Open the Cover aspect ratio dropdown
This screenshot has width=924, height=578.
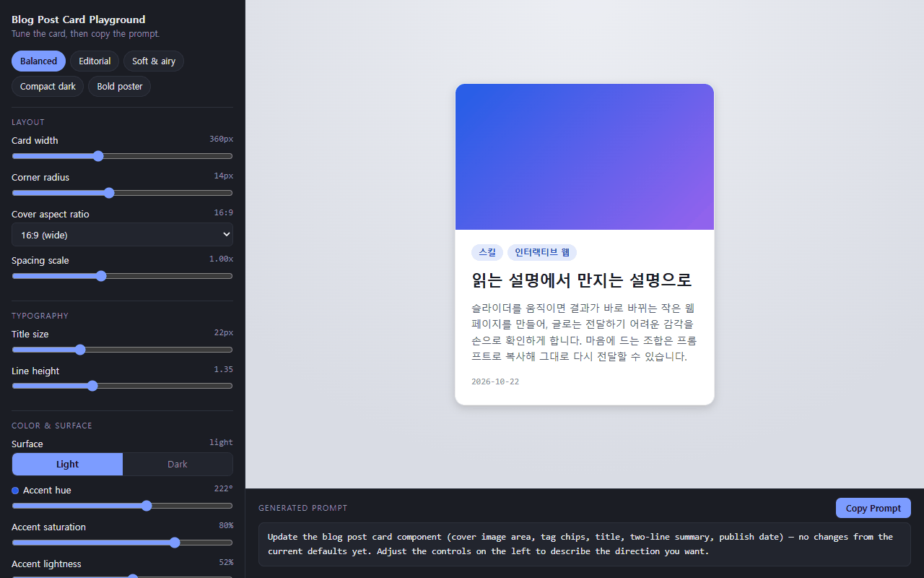click(x=122, y=235)
